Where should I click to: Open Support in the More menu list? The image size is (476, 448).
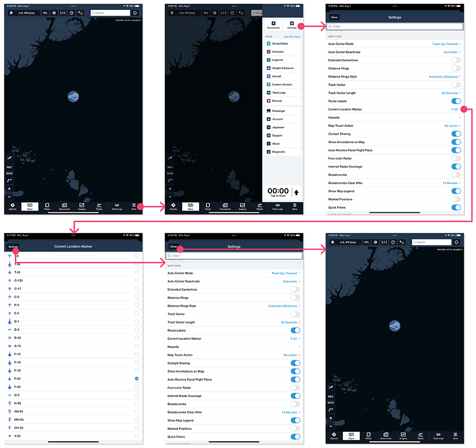283,136
